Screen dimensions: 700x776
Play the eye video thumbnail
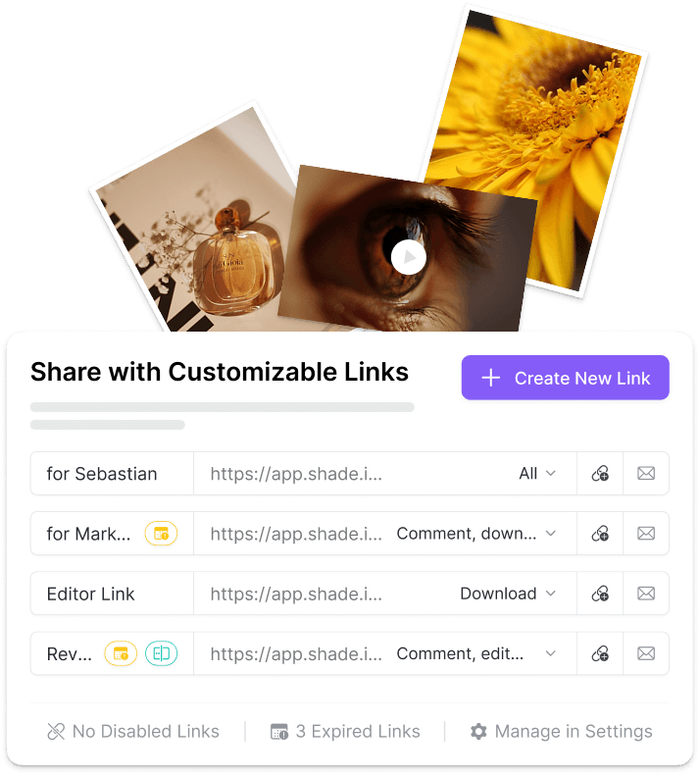click(x=409, y=257)
